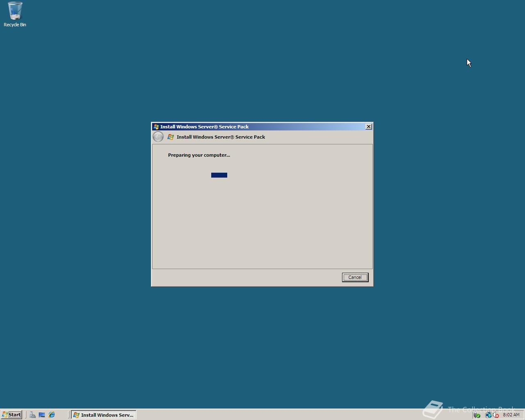This screenshot has height=420, width=525.
Task: Click the Windows flag icon beside installer heading
Action: pos(171,137)
